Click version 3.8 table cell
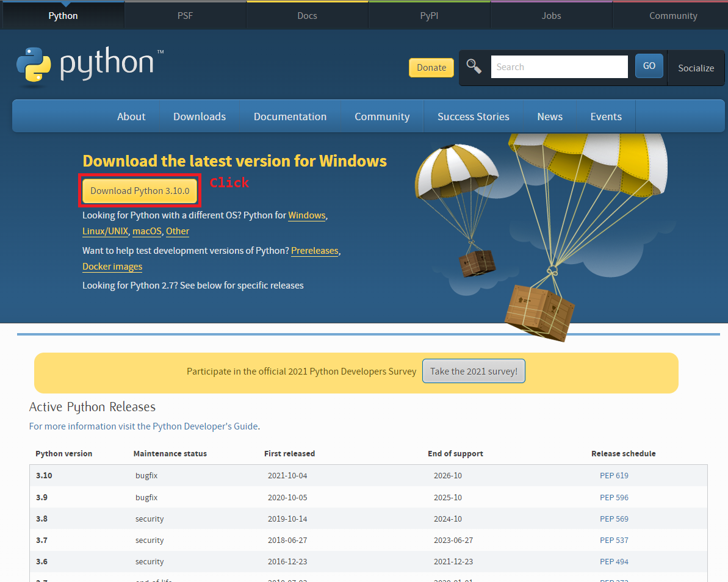Image resolution: width=728 pixels, height=582 pixels. tap(41, 519)
